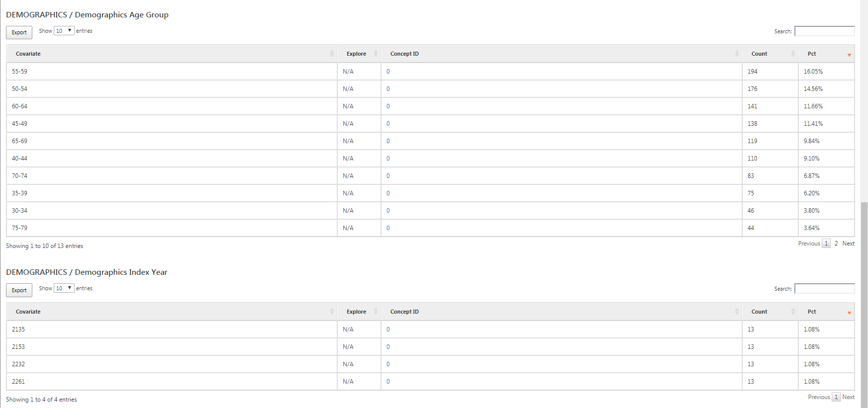Image resolution: width=868 pixels, height=408 pixels.
Task: Select page 1 in Index Year pagination
Action: (x=836, y=397)
